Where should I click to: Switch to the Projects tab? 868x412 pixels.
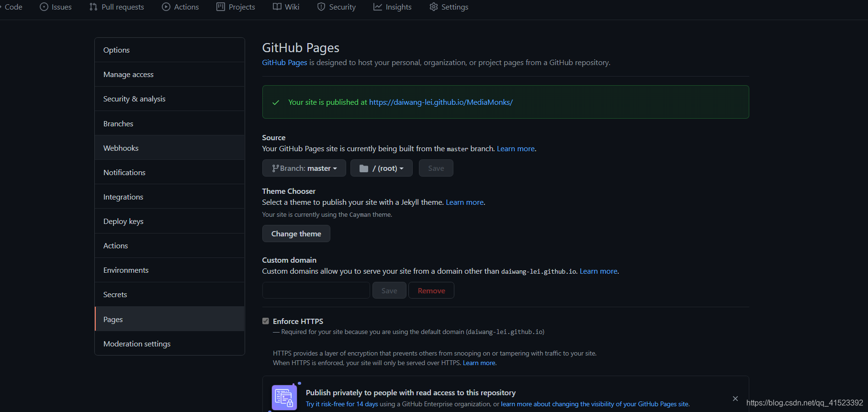pos(236,7)
